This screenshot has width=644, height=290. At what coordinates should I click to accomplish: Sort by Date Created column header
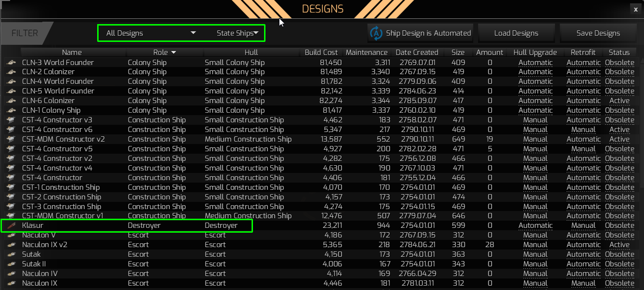(x=417, y=52)
